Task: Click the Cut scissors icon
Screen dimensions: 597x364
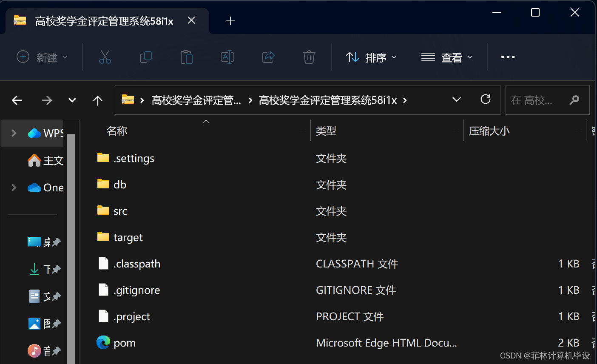Action: click(x=105, y=57)
